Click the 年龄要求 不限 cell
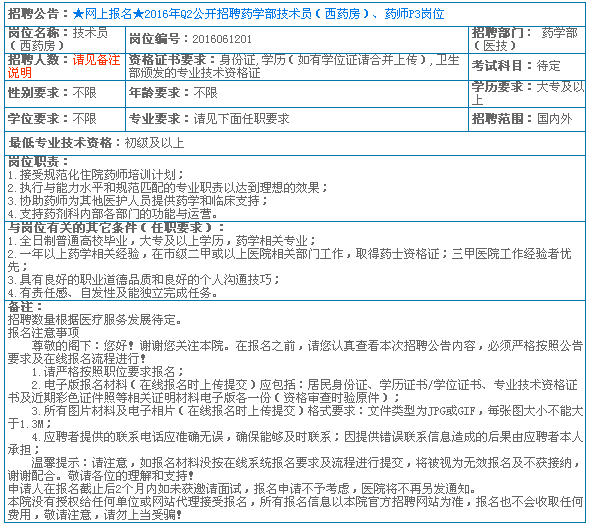The image size is (590, 525). (x=297, y=93)
